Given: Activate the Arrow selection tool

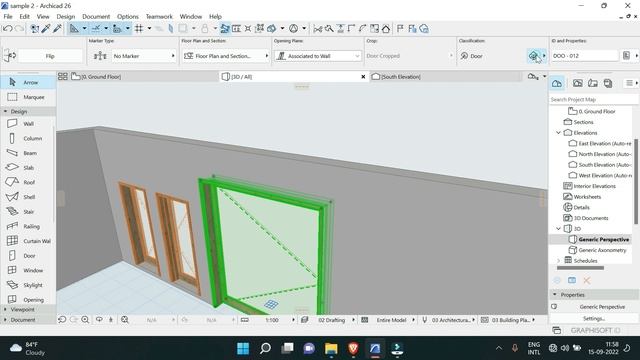Looking at the screenshot, I should pyautogui.click(x=28, y=82).
